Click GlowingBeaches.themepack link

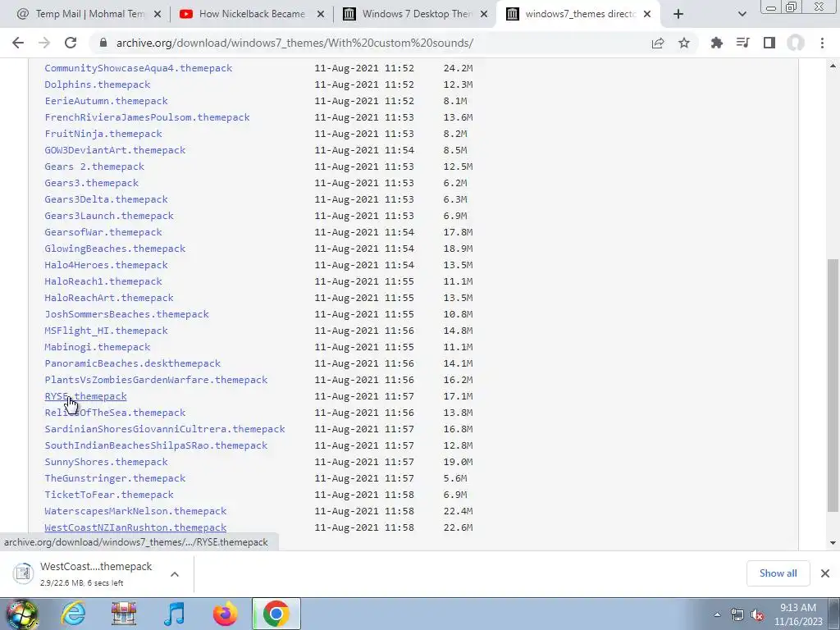115,249
